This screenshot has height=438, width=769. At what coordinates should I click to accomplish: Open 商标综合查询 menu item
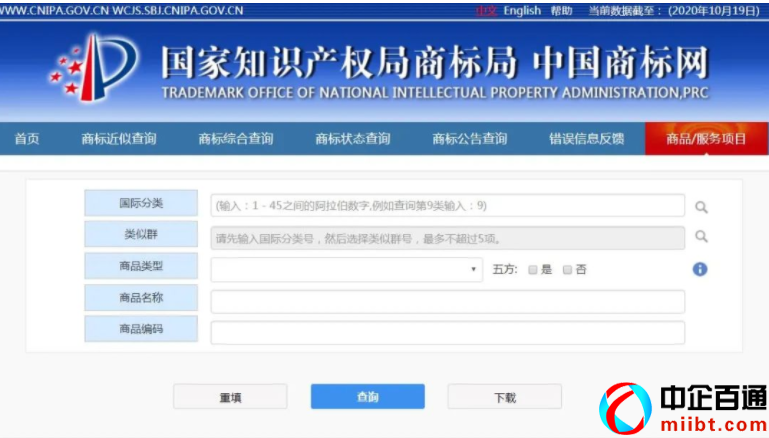pyautogui.click(x=236, y=139)
